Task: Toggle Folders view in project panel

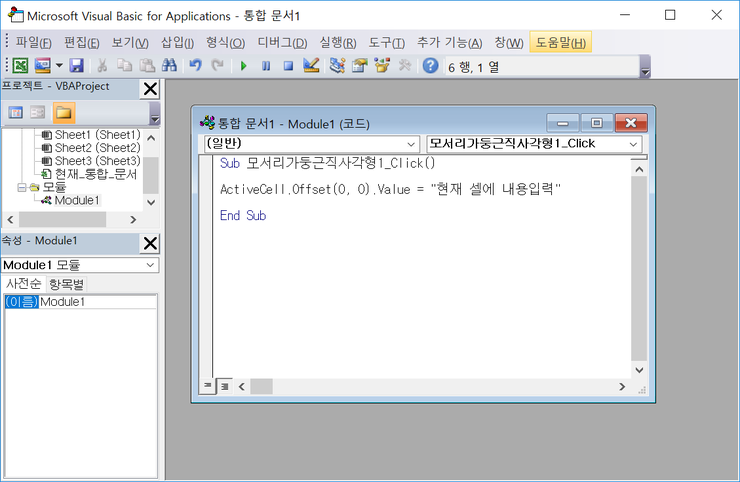Action: [64, 112]
